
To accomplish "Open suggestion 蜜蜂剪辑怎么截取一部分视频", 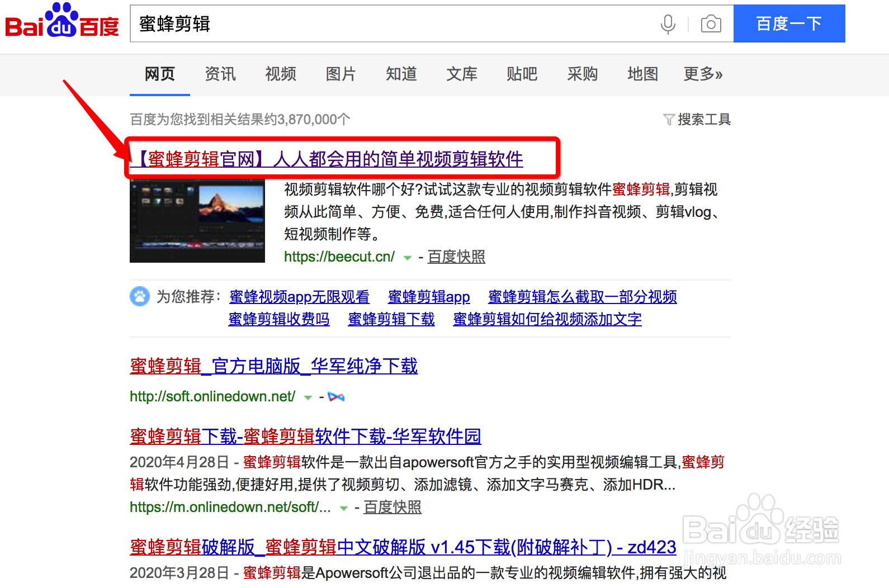I will click(583, 296).
